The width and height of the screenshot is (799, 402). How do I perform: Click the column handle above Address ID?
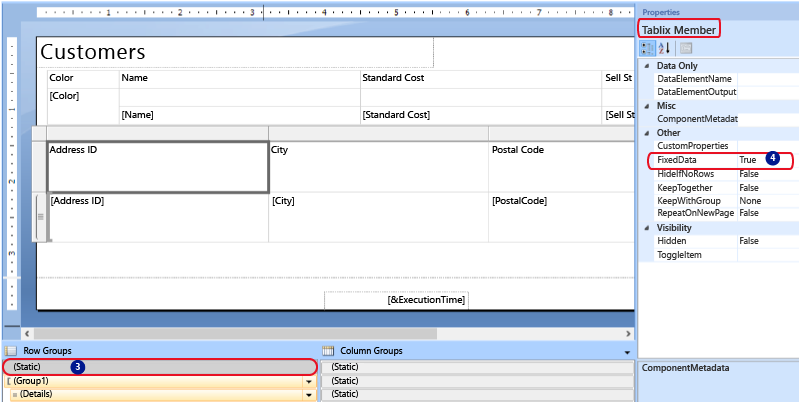[x=157, y=133]
